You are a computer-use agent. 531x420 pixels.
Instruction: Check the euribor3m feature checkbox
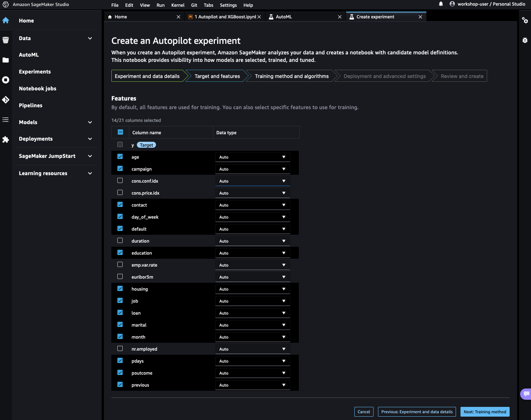(120, 276)
